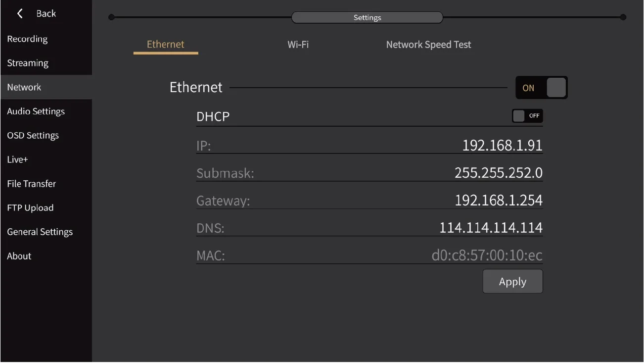Open the Network Speed Test tab
Viewport: 644px width, 363px height.
[x=428, y=45]
